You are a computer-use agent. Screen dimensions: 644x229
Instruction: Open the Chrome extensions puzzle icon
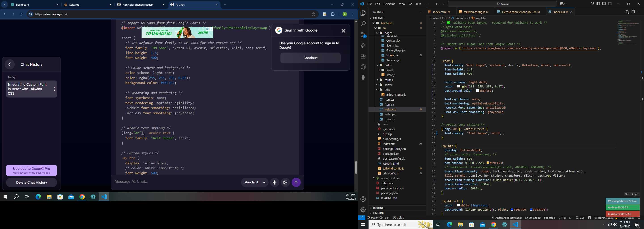coord(333,14)
